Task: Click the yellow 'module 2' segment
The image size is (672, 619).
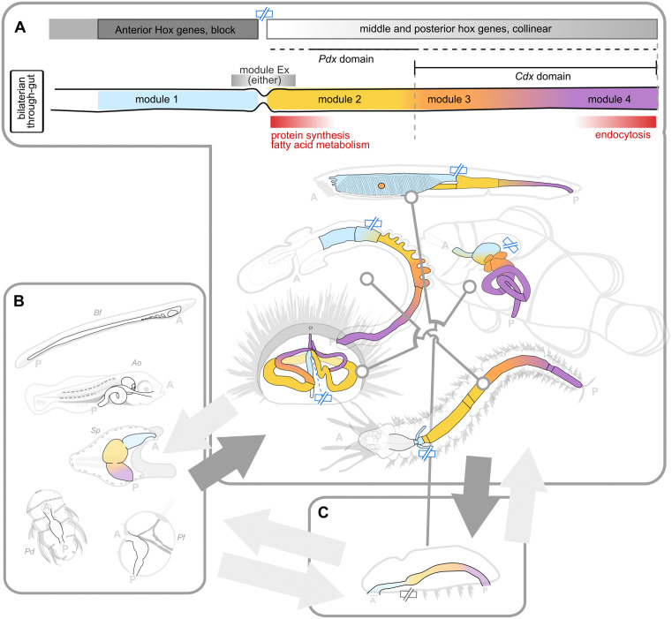Action: 339,100
